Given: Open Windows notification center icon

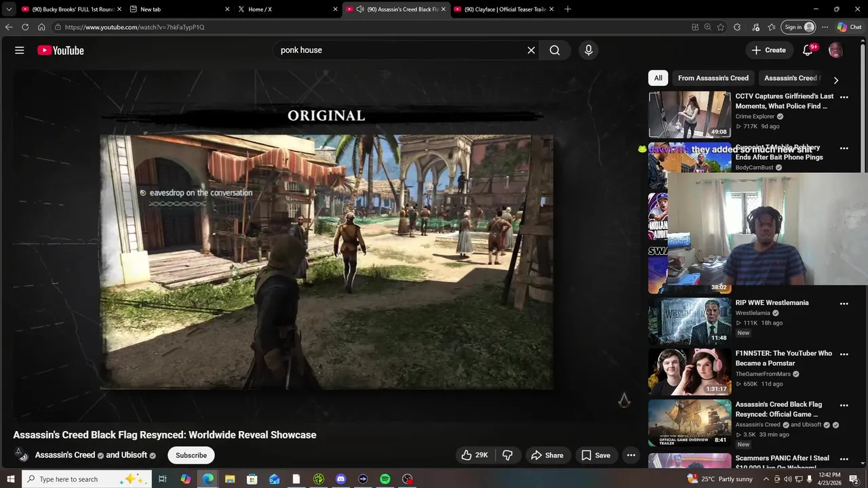Looking at the screenshot, I should click(x=854, y=479).
